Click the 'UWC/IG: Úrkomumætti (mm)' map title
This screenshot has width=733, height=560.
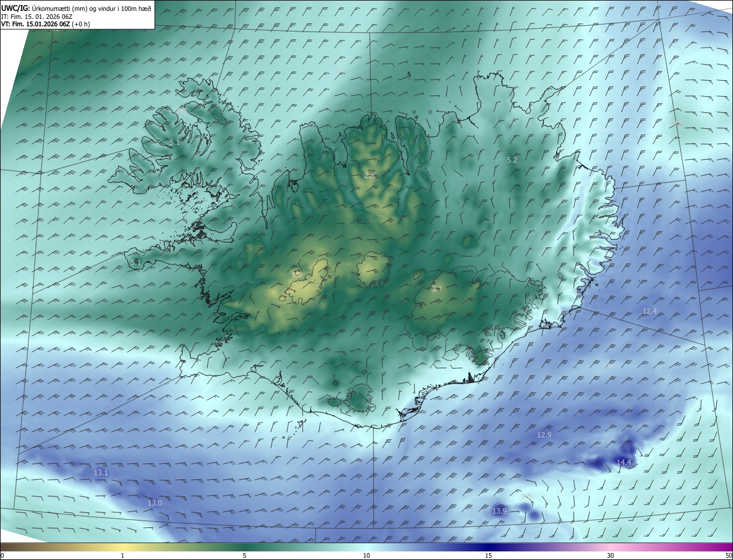coord(76,7)
